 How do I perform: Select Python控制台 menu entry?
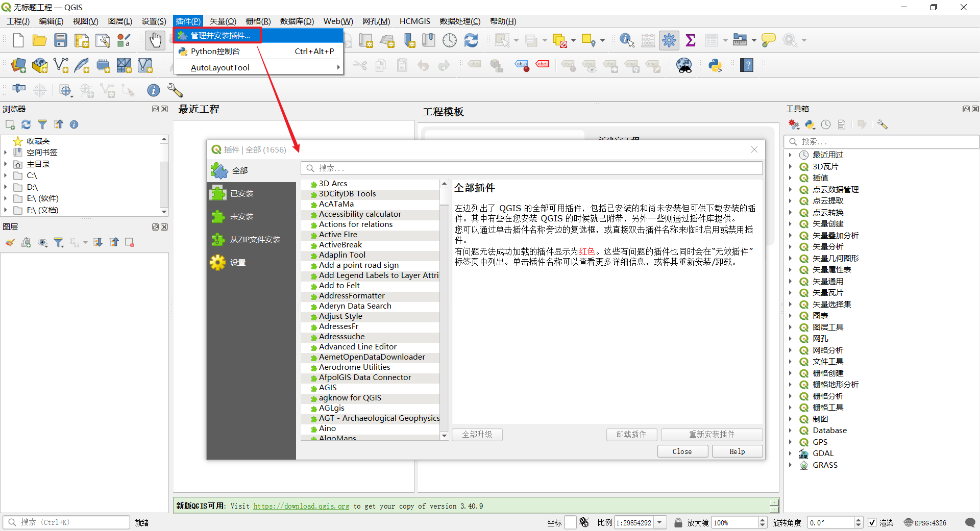tap(259, 52)
